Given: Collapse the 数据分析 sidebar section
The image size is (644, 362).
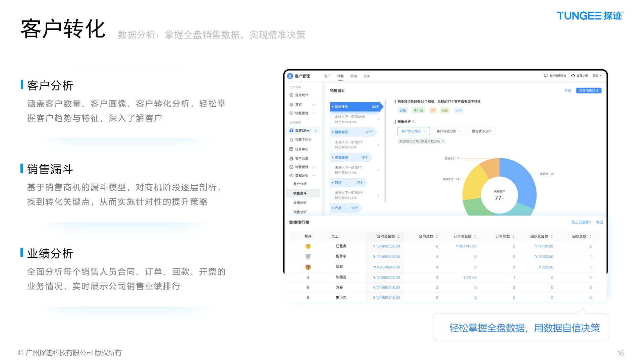Looking at the screenshot, I should tap(314, 175).
